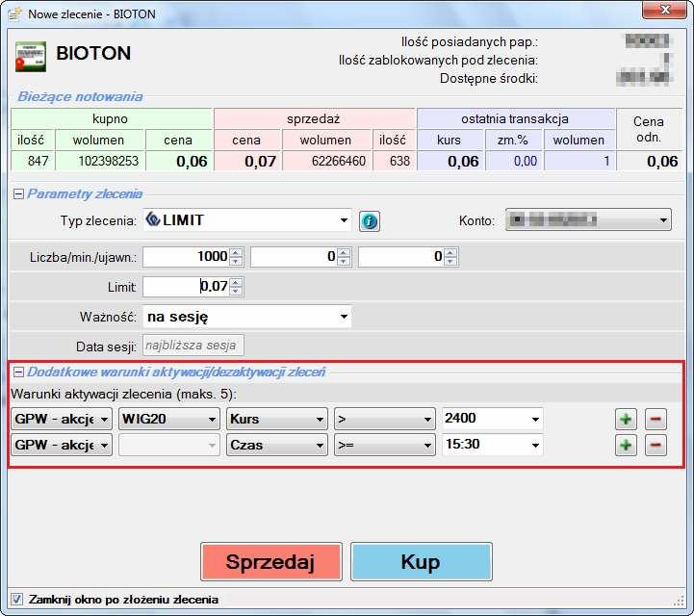Click the window title bar order icon

point(15,14)
